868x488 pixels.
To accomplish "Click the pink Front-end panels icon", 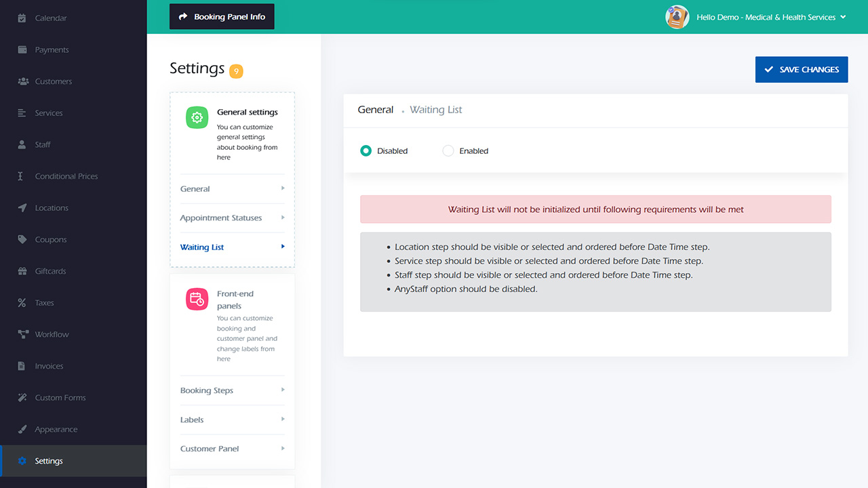I will 197,299.
